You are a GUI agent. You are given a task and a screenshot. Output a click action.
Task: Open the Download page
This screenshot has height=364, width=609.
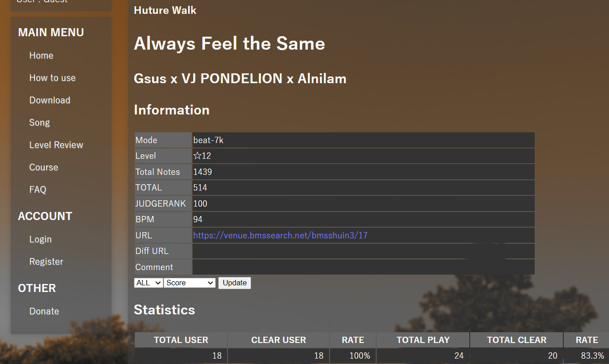[50, 100]
